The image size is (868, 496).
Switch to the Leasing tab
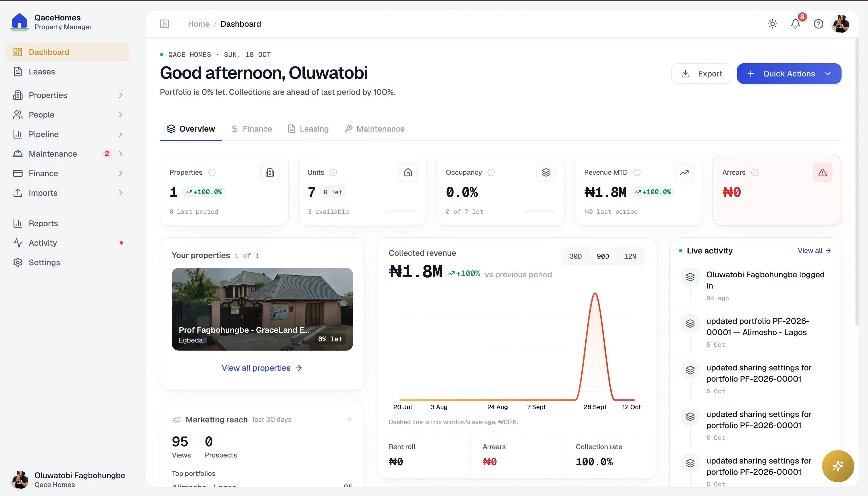tap(308, 129)
